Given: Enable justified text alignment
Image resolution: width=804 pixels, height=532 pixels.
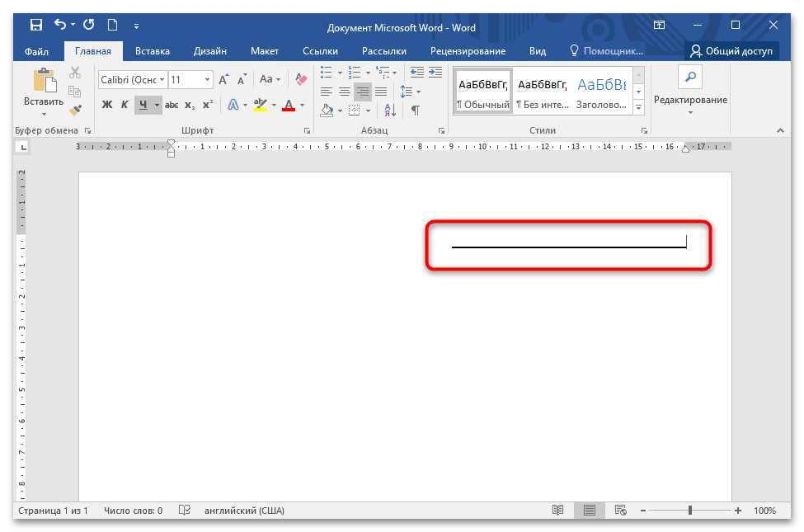Looking at the screenshot, I should 382,91.
